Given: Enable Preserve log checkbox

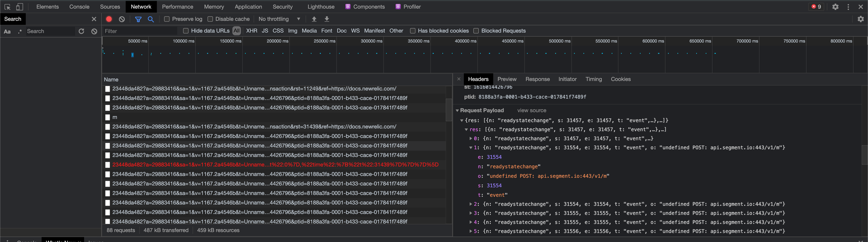Looking at the screenshot, I should (x=167, y=19).
